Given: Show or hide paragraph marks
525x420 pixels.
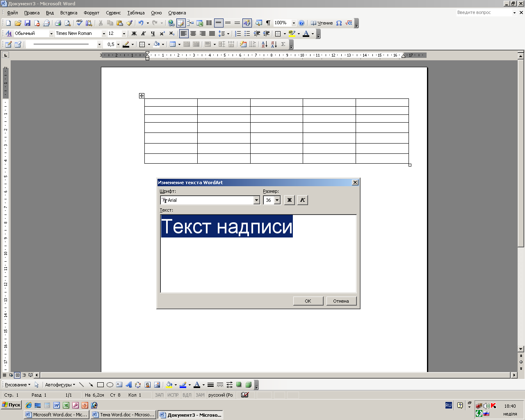Looking at the screenshot, I should tap(268, 23).
